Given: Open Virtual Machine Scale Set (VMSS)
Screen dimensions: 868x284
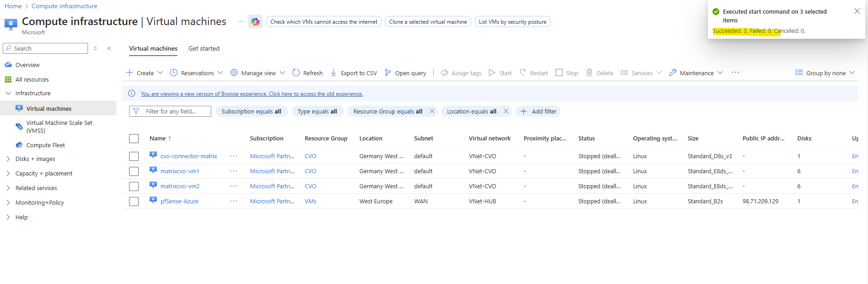Looking at the screenshot, I should [59, 127].
